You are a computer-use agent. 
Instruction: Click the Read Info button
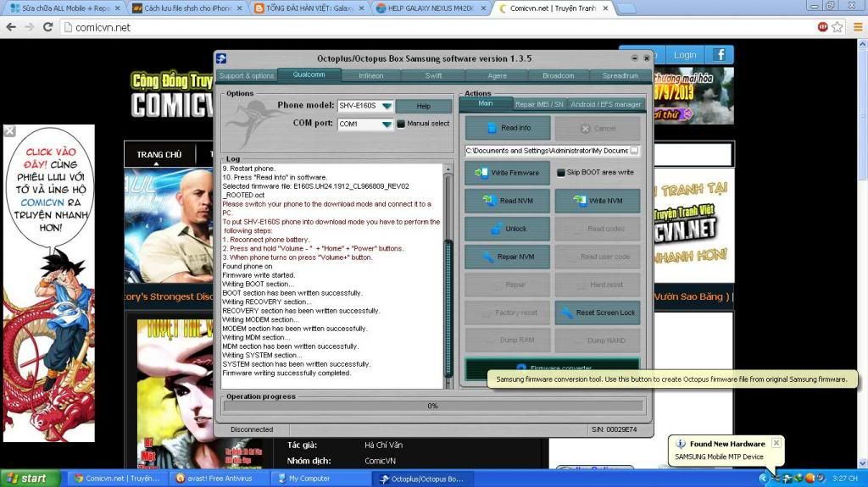coord(508,128)
